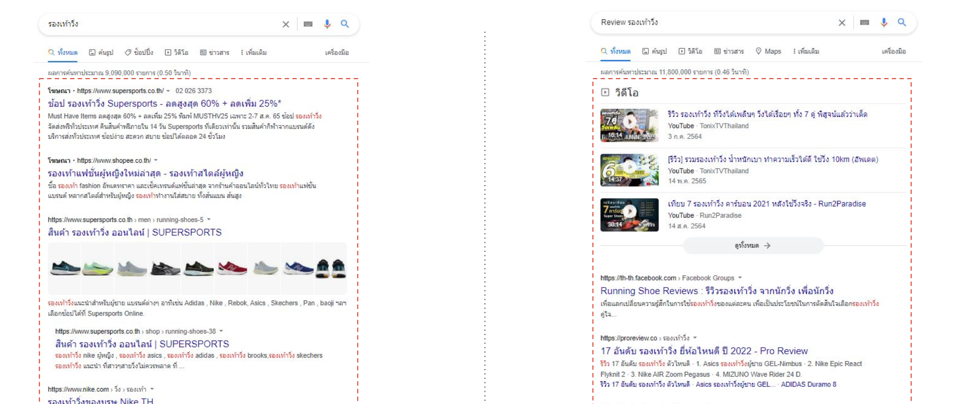This screenshot has height=404, width=980.
Task: Open the keyboard icon in right search bar
Action: click(865, 23)
